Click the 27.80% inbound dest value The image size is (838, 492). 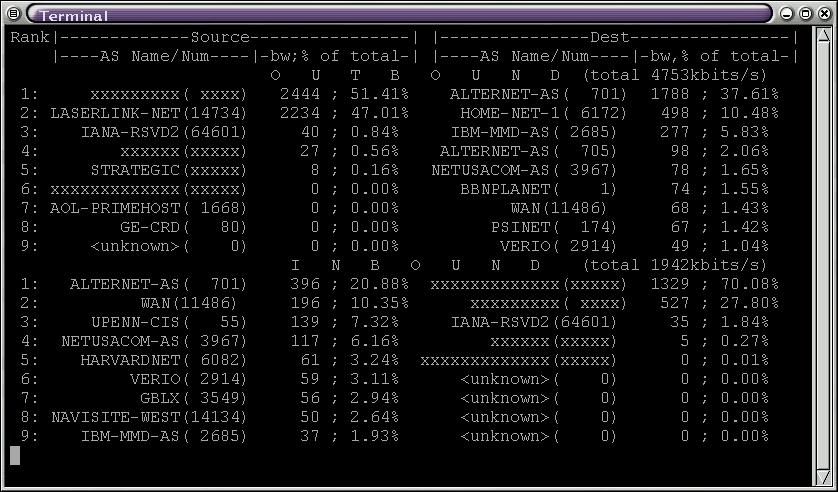pyautogui.click(x=749, y=303)
